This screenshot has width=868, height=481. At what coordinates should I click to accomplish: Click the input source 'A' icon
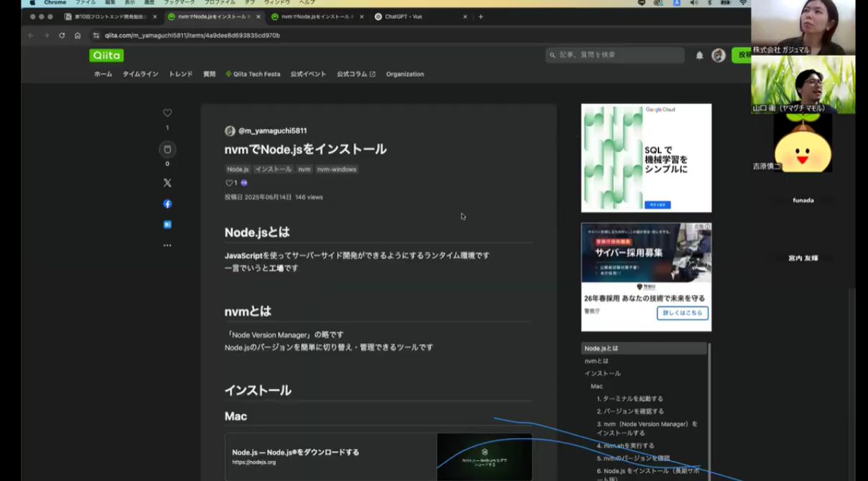tap(676, 3)
